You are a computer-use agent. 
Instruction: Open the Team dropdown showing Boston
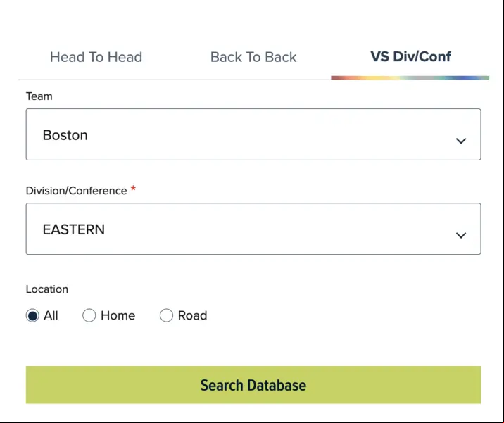click(x=253, y=134)
